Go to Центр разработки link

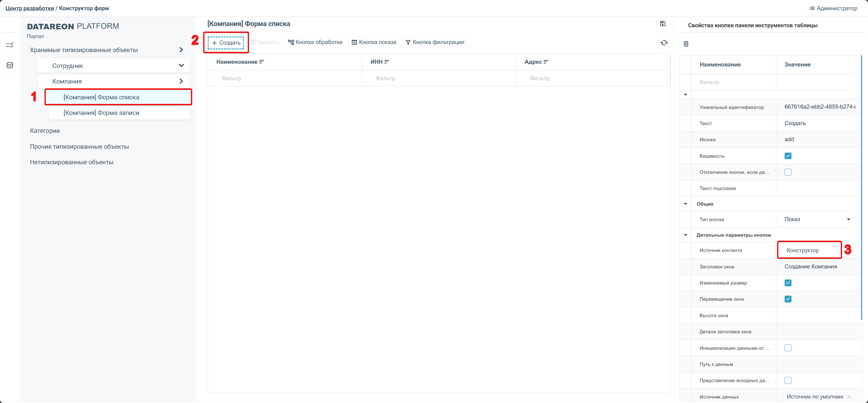tap(30, 8)
